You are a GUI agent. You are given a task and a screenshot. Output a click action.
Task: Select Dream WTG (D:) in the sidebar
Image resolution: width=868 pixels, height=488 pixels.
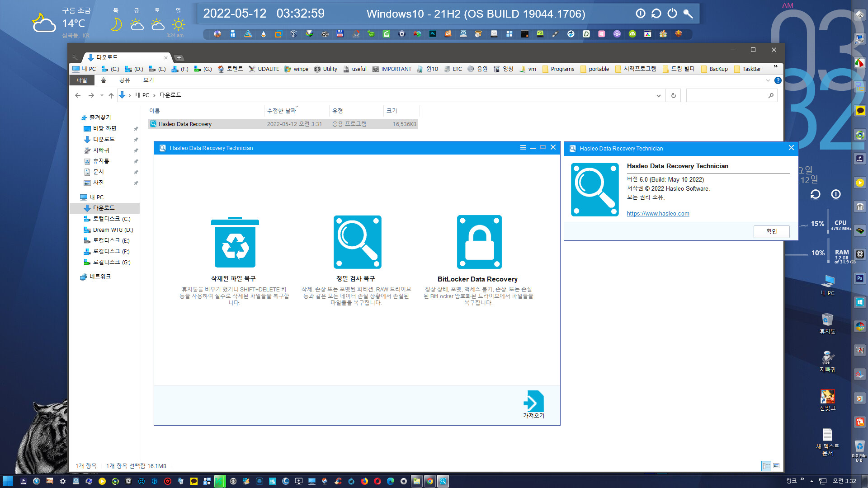tap(108, 230)
